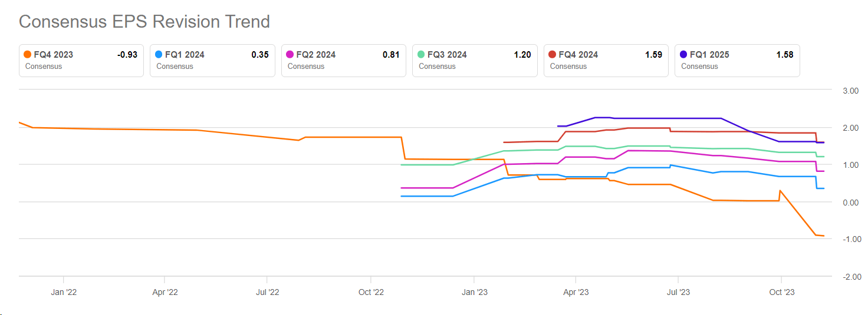The image size is (868, 315).
Task: Click the 3.00 y-axis label
Action: pyautogui.click(x=850, y=91)
